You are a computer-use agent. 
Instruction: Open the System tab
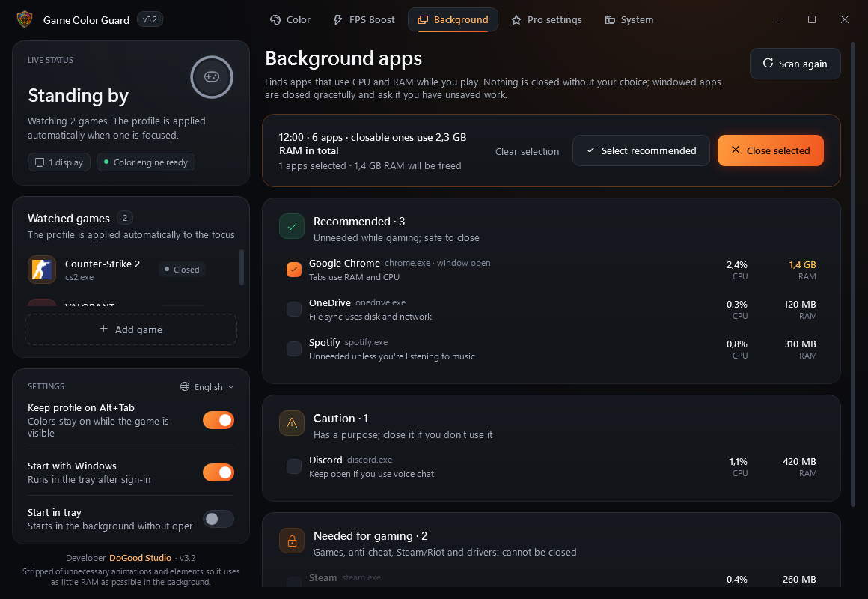point(629,20)
